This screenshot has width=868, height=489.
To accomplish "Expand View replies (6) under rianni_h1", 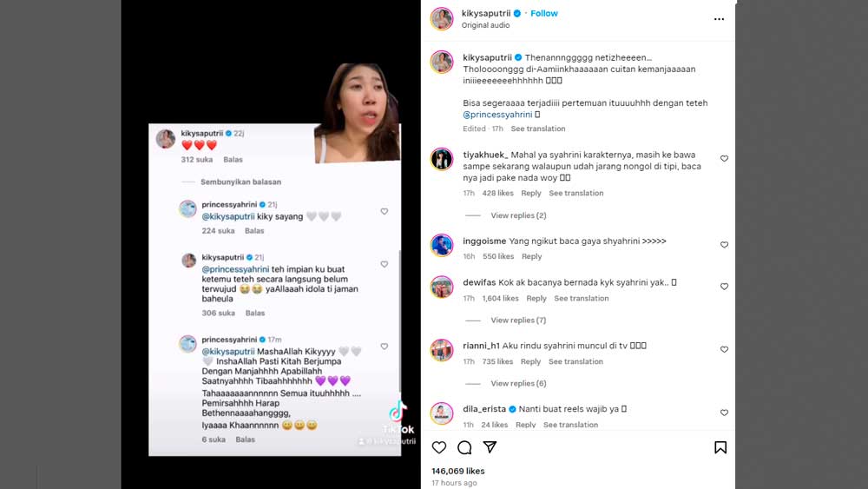I will click(x=518, y=384).
